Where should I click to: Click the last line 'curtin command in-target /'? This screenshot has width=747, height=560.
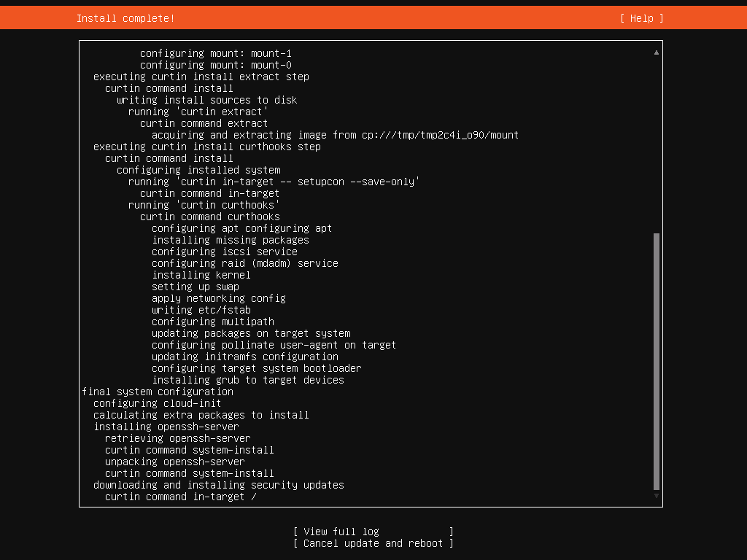(181, 497)
